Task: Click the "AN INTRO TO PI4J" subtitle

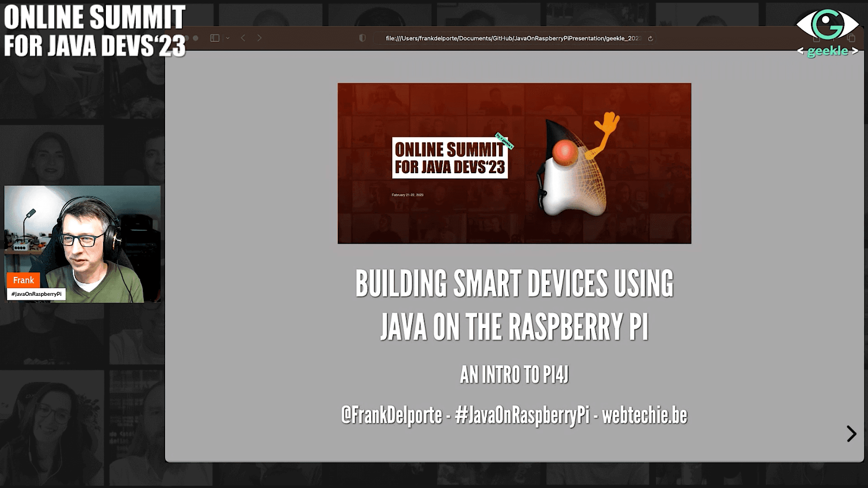Action: click(x=514, y=374)
